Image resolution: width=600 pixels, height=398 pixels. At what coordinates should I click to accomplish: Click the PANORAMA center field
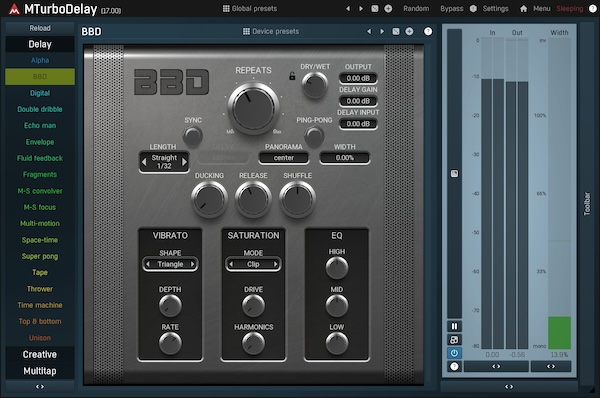click(x=284, y=158)
